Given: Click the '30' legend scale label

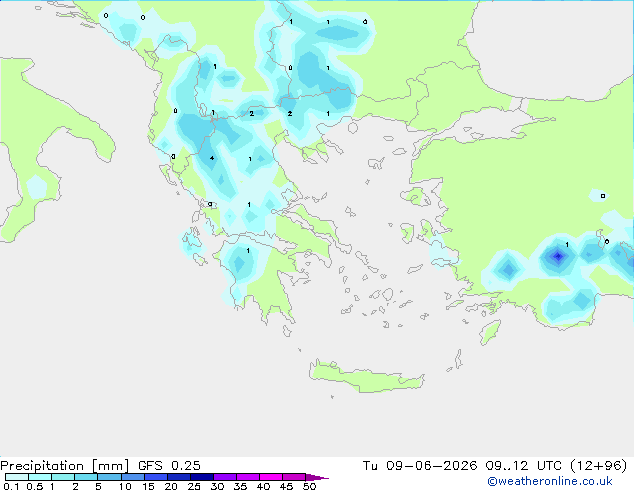Looking at the screenshot, I should (217, 486).
